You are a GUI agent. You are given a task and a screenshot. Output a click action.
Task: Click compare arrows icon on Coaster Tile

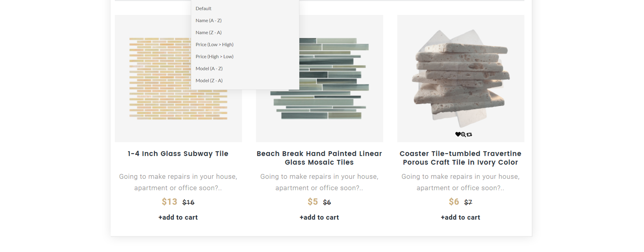[x=469, y=135]
